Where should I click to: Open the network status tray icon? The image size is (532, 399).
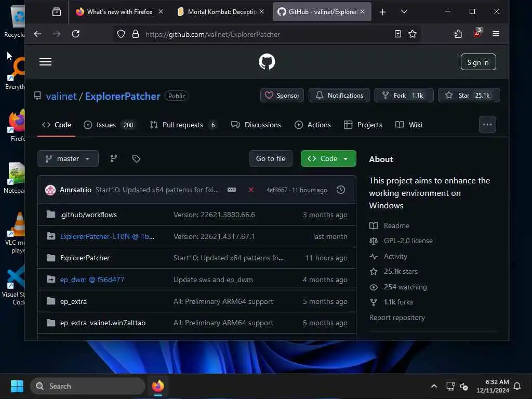click(450, 386)
